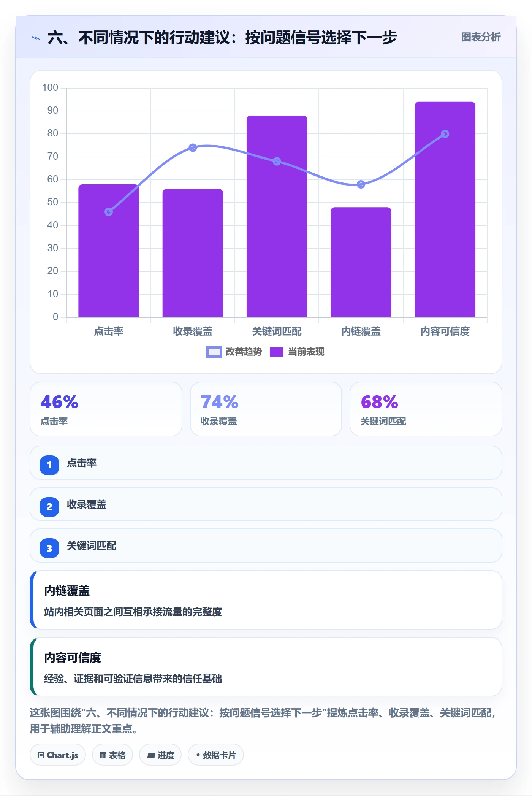Screen dimensions: 532x796
Task: Click the 经验、证据和可验证信息带来的信任基础 description
Action: tap(133, 679)
